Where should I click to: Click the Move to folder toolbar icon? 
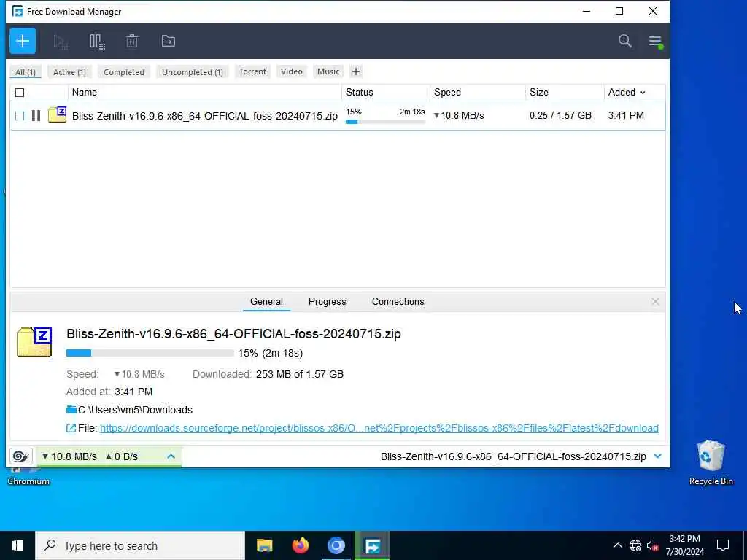[x=169, y=42]
